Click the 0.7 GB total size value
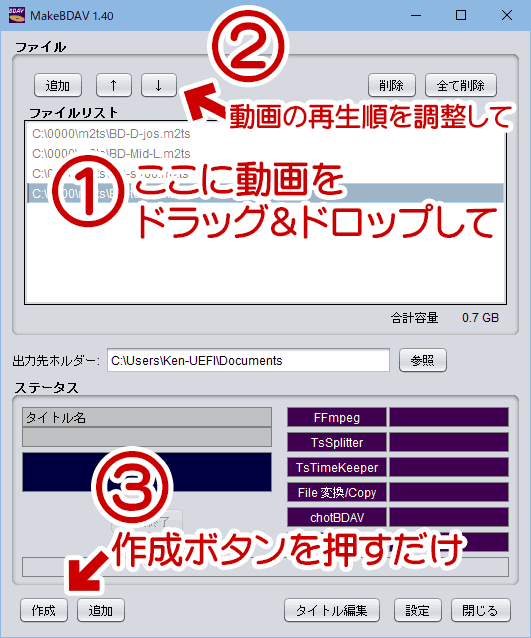The height and width of the screenshot is (638, 531). click(480, 318)
